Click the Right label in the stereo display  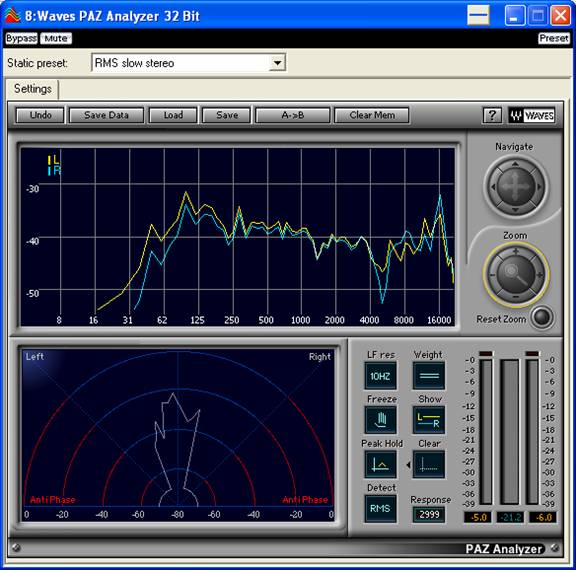click(x=320, y=357)
